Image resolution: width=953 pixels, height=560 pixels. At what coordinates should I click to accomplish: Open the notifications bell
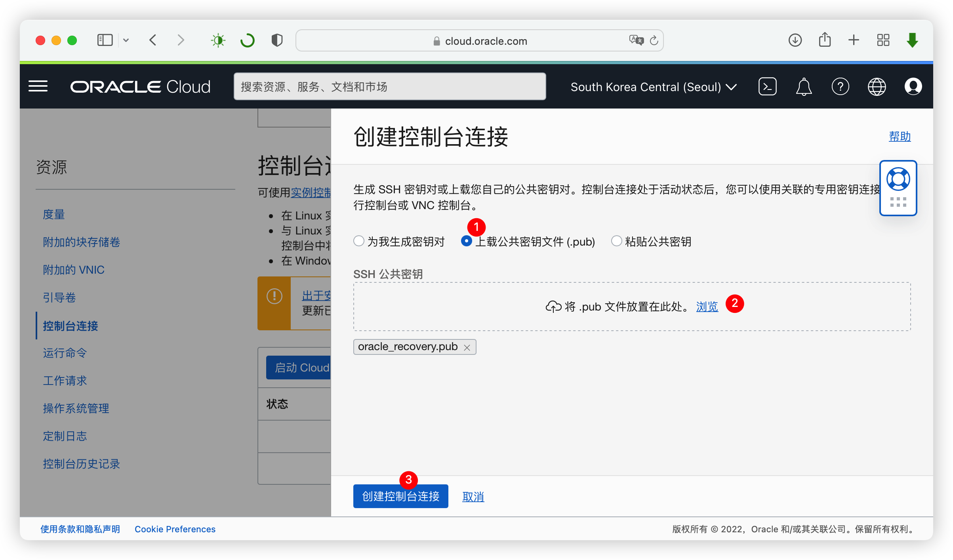(x=804, y=86)
